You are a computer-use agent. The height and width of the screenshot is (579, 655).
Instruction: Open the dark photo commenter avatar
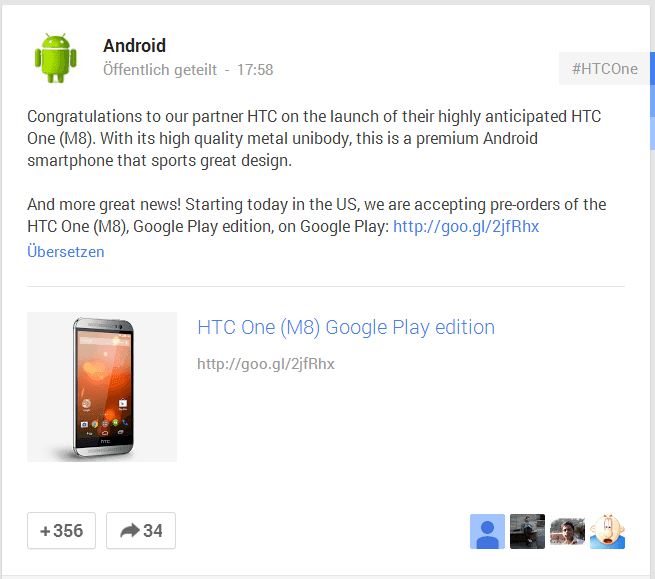pos(527,531)
